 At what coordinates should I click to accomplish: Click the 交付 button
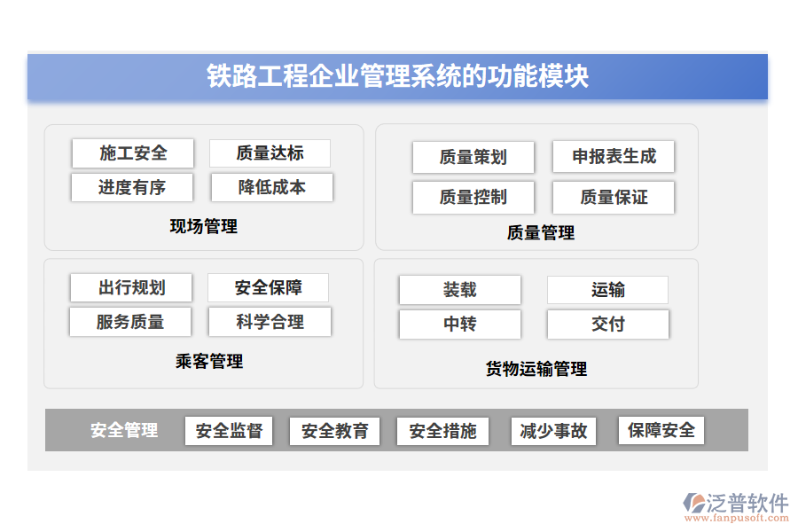pyautogui.click(x=608, y=324)
